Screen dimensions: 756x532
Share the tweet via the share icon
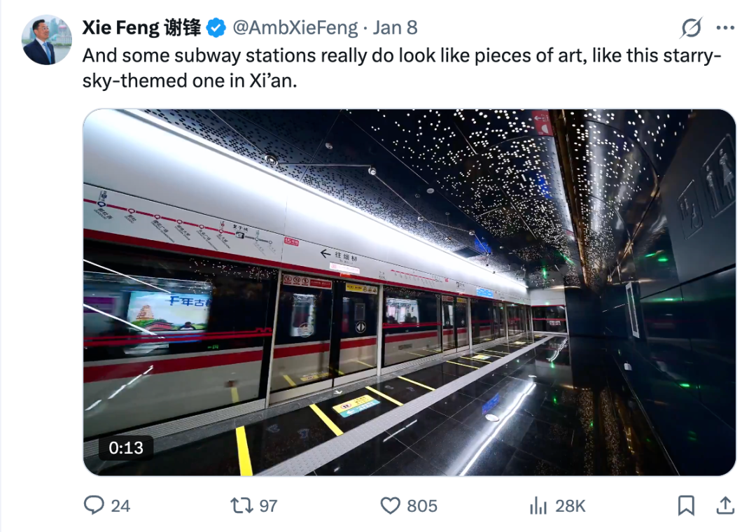point(725,505)
